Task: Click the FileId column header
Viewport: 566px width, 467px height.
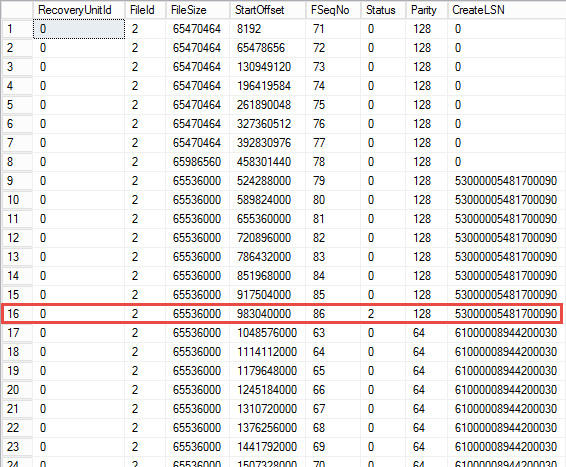Action: click(145, 10)
